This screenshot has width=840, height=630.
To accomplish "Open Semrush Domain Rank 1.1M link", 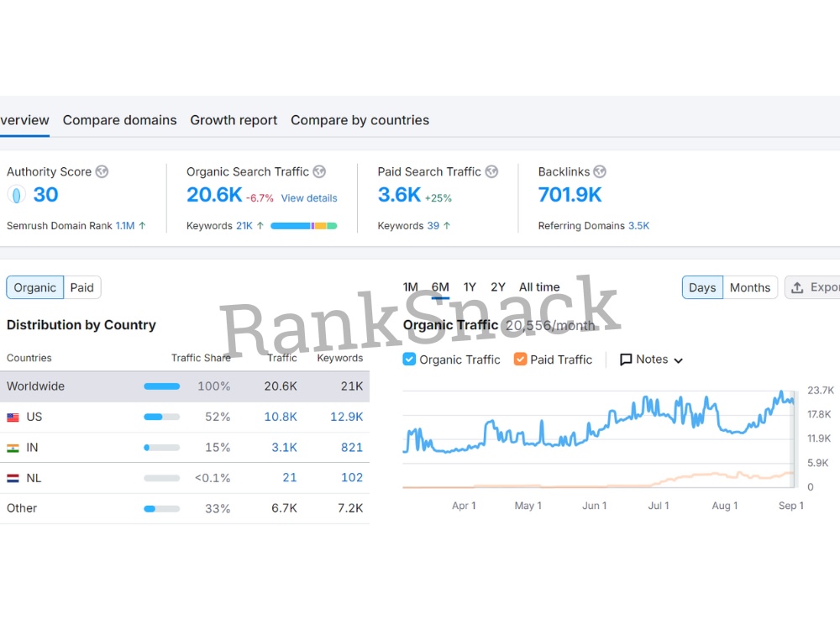I will coord(125,225).
